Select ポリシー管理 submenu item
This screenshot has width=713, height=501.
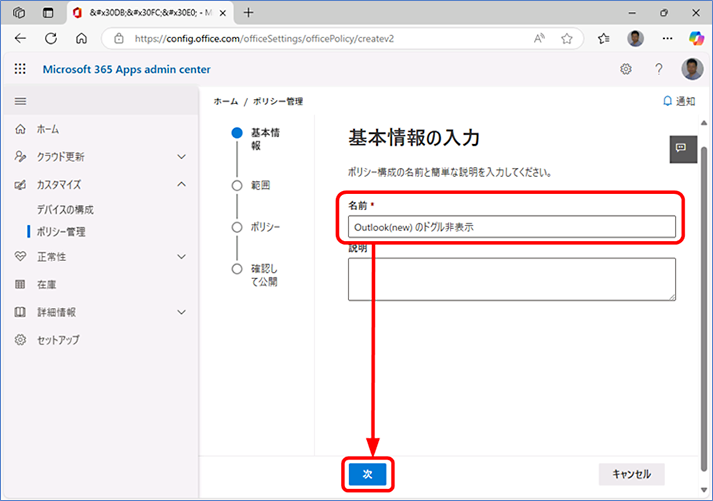click(61, 232)
